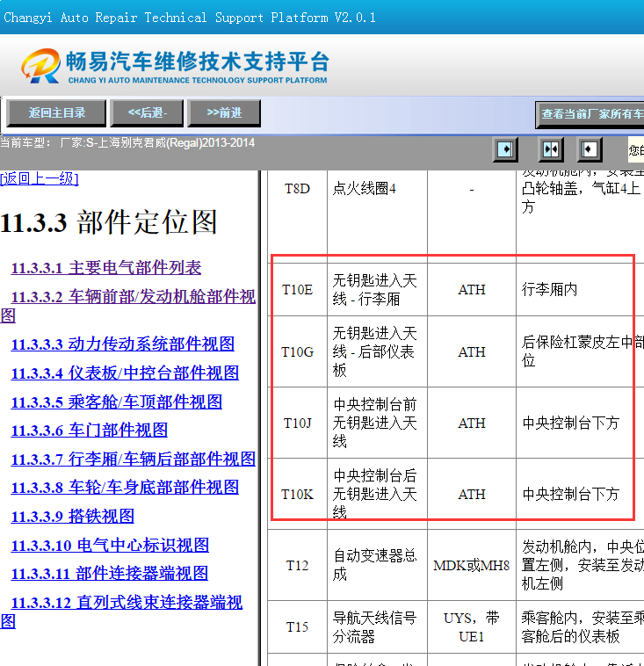
Task: Follow the 返回上一级 link
Action: (x=39, y=178)
